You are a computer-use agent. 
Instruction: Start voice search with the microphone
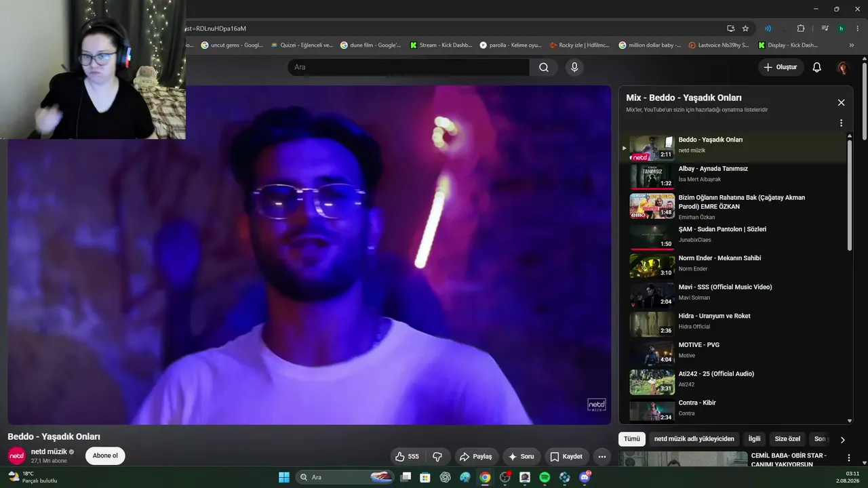pyautogui.click(x=574, y=67)
